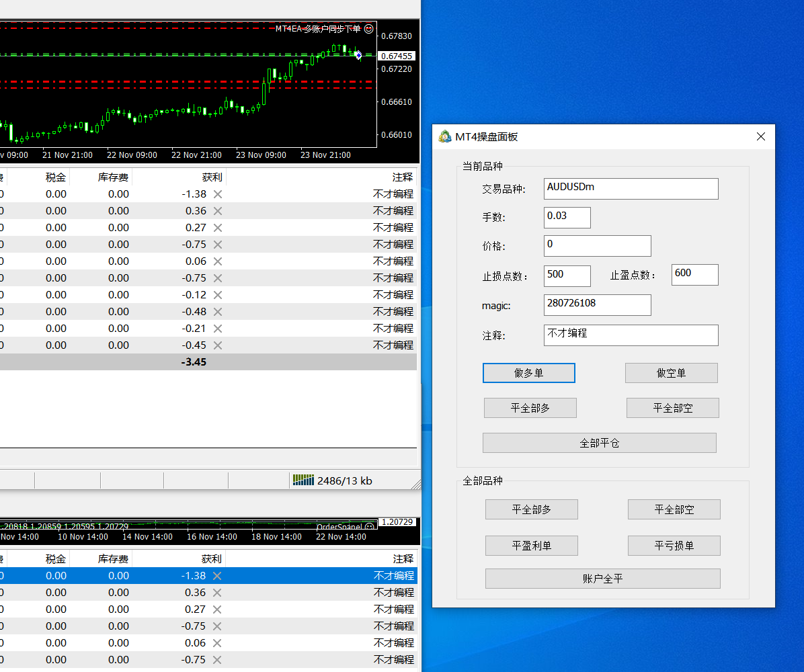Close the upper order with profit 0.06
This screenshot has height=672, width=804.
pyautogui.click(x=218, y=261)
